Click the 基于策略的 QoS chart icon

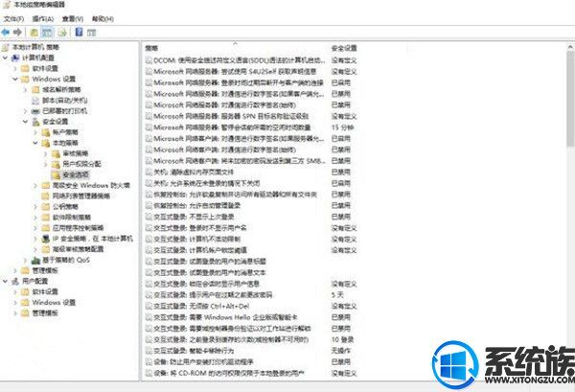coord(35,260)
